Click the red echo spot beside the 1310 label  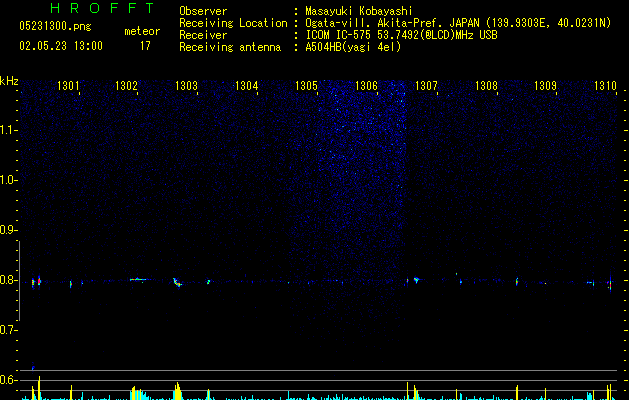[x=610, y=284]
